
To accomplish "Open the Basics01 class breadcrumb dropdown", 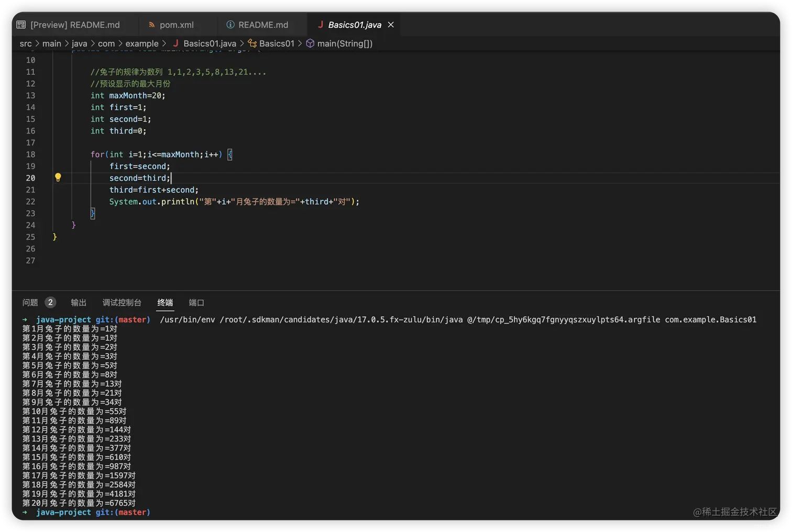I will pos(277,43).
